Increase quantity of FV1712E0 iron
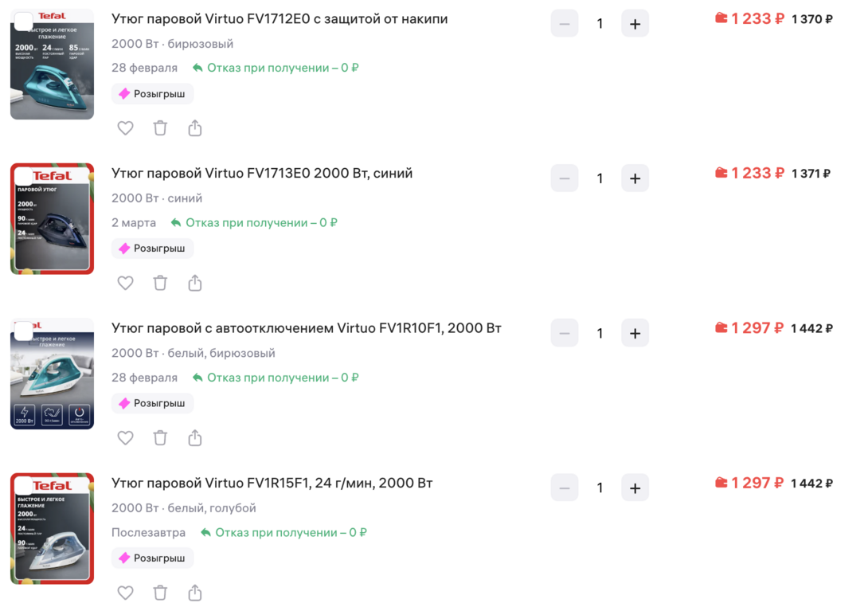Image resolution: width=868 pixels, height=611 pixels. coord(635,24)
